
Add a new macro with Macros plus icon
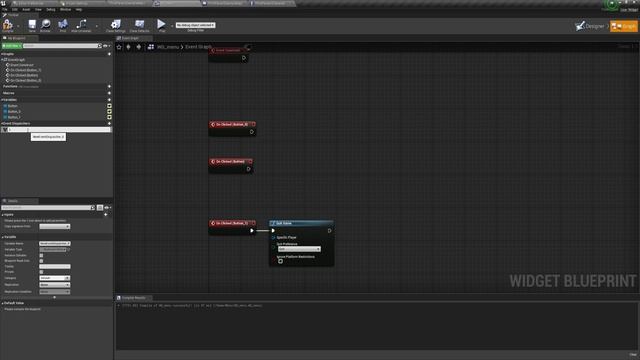click(x=109, y=93)
